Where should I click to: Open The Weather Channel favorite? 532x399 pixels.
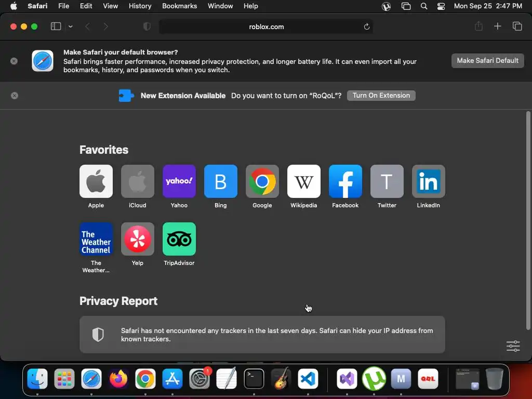pos(96,239)
